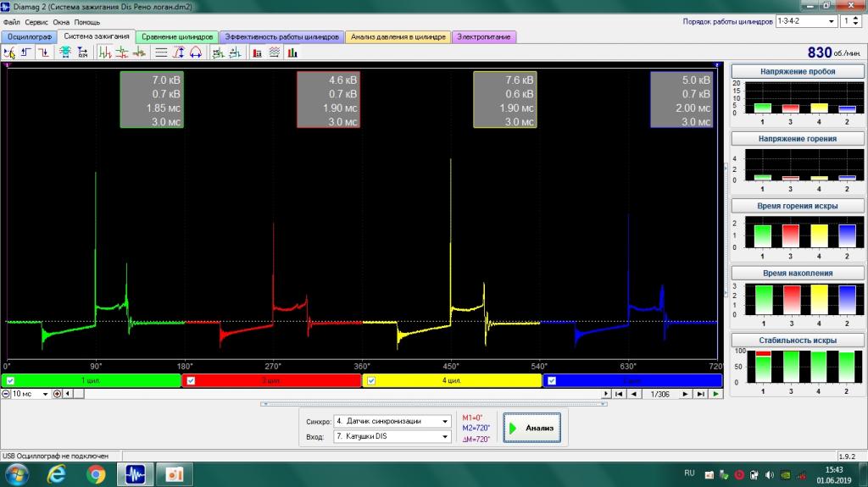Click the RPM toolbar icon
This screenshot has width=868, height=487.
(82, 53)
